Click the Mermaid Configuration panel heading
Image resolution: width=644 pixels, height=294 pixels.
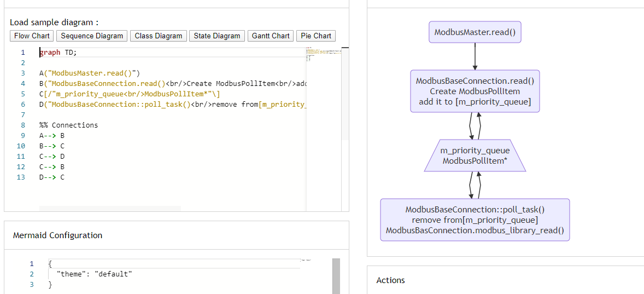pyautogui.click(x=57, y=235)
